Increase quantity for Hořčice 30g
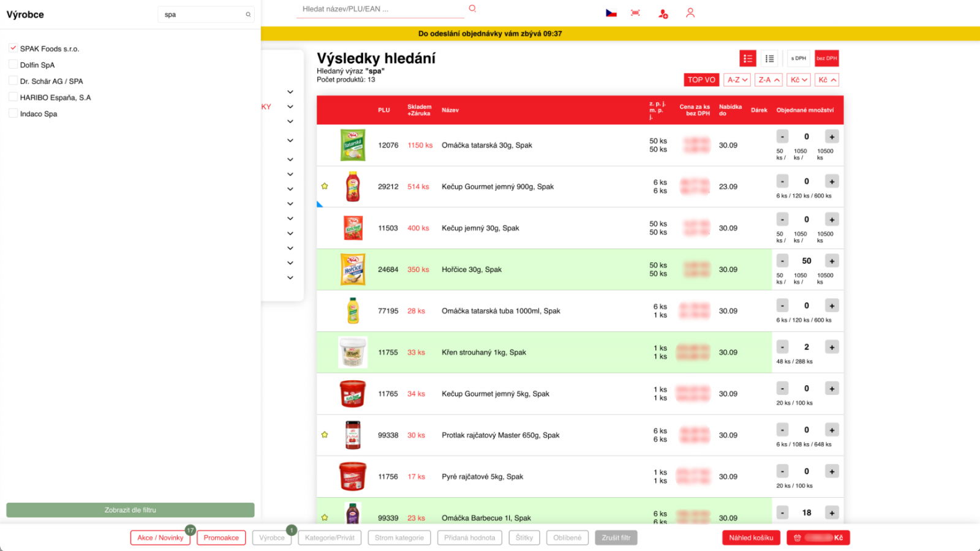The image size is (980, 551). pos(832,261)
